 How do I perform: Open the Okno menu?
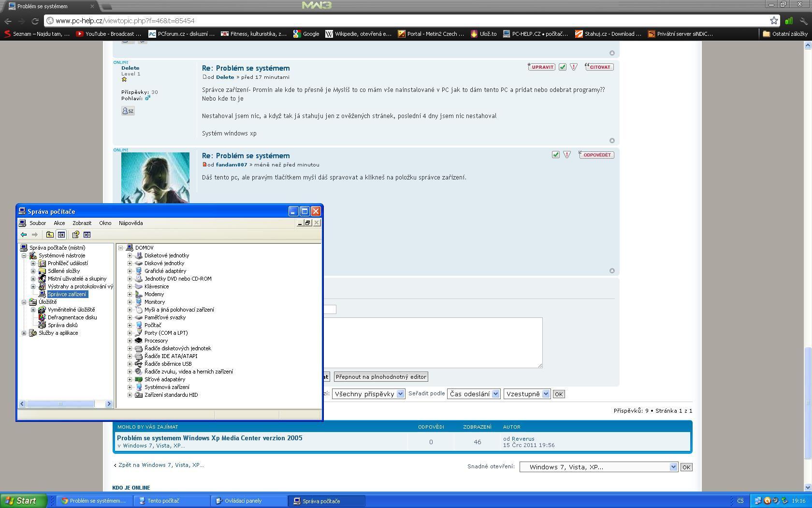point(105,223)
